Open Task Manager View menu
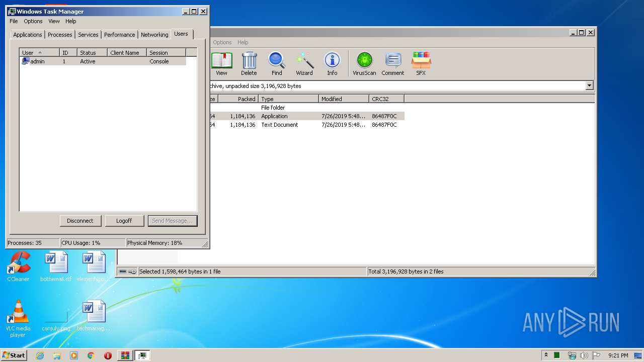Image resolution: width=644 pixels, height=362 pixels. pos(54,21)
